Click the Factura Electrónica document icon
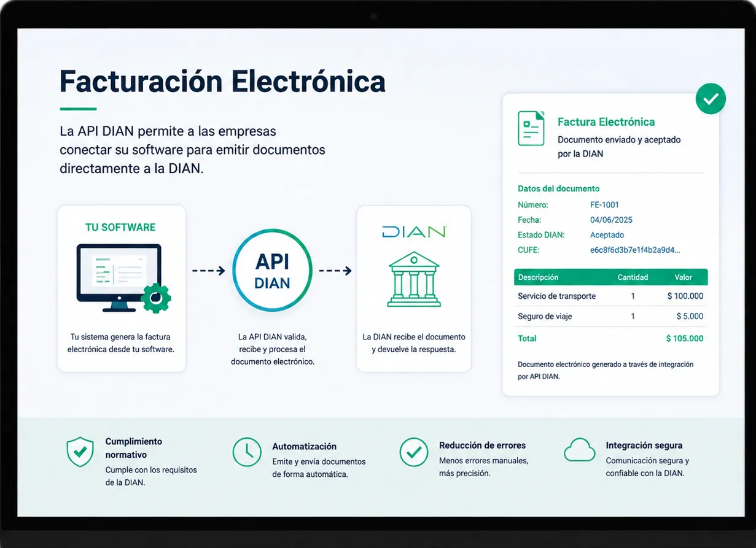Image resolution: width=756 pixels, height=548 pixels. [531, 128]
